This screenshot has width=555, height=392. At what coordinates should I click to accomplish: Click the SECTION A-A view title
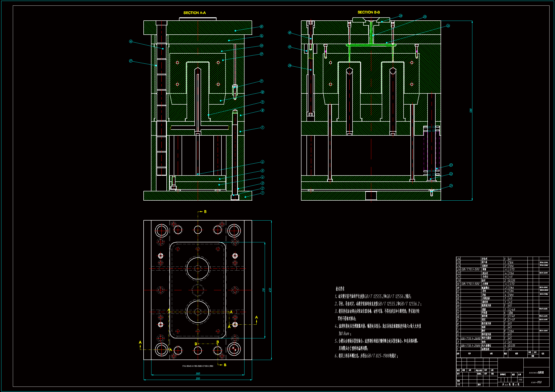[x=194, y=13]
